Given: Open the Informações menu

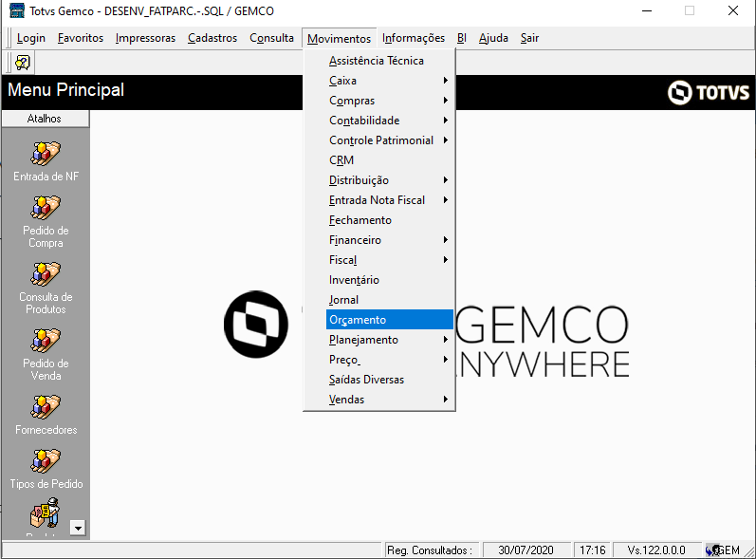Looking at the screenshot, I should pos(414,38).
